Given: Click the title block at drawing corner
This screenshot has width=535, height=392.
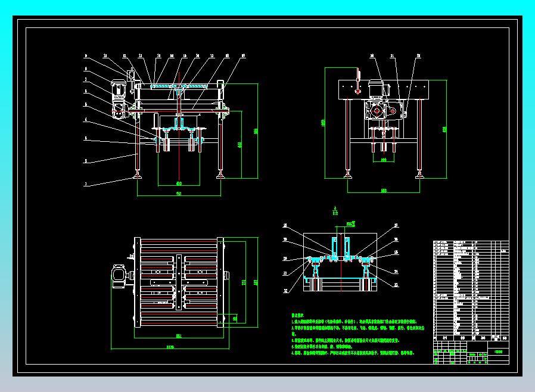Looking at the screenshot, I should (471, 353).
